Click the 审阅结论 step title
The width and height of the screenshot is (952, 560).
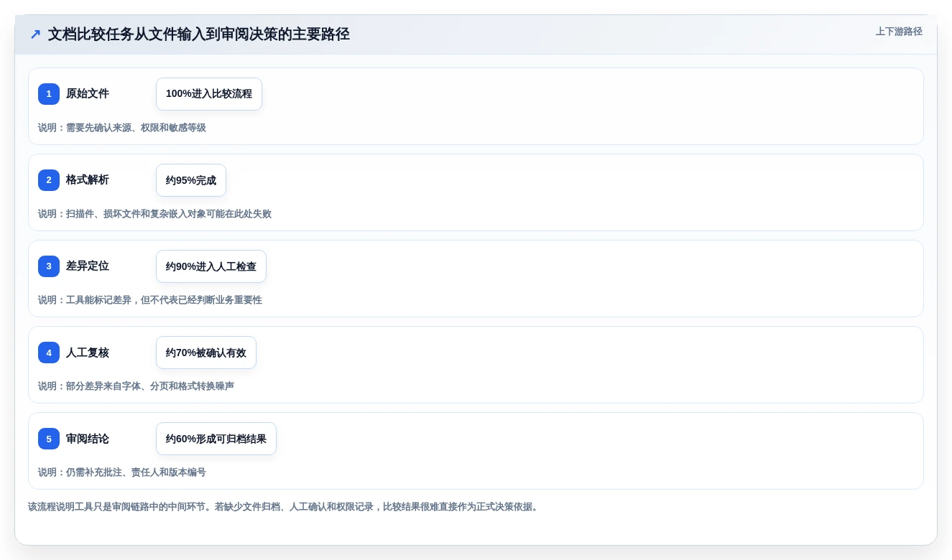pos(88,439)
